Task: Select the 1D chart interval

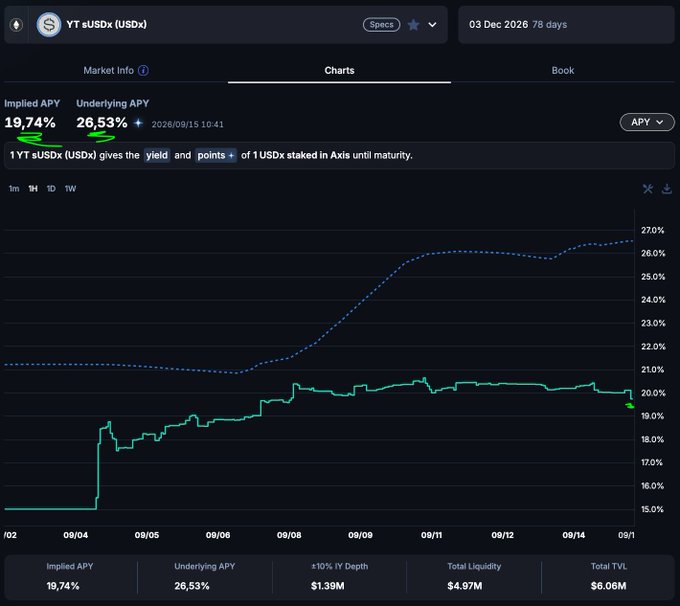Action: pos(51,189)
